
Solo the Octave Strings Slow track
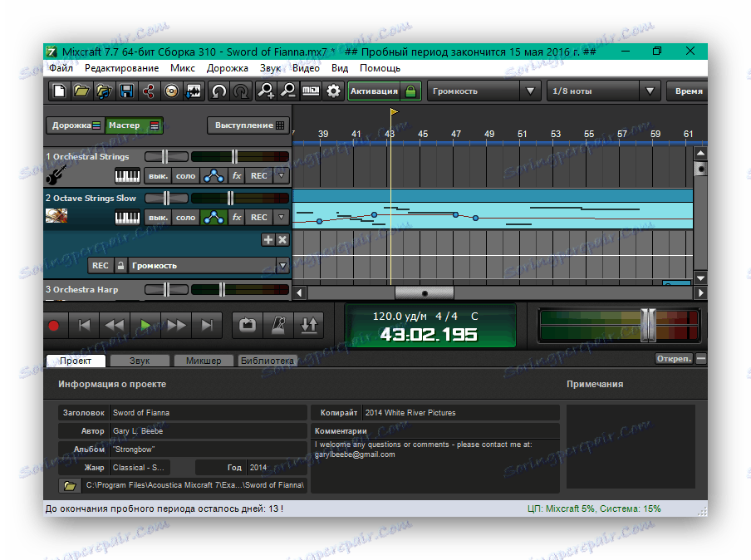pyautogui.click(x=186, y=218)
